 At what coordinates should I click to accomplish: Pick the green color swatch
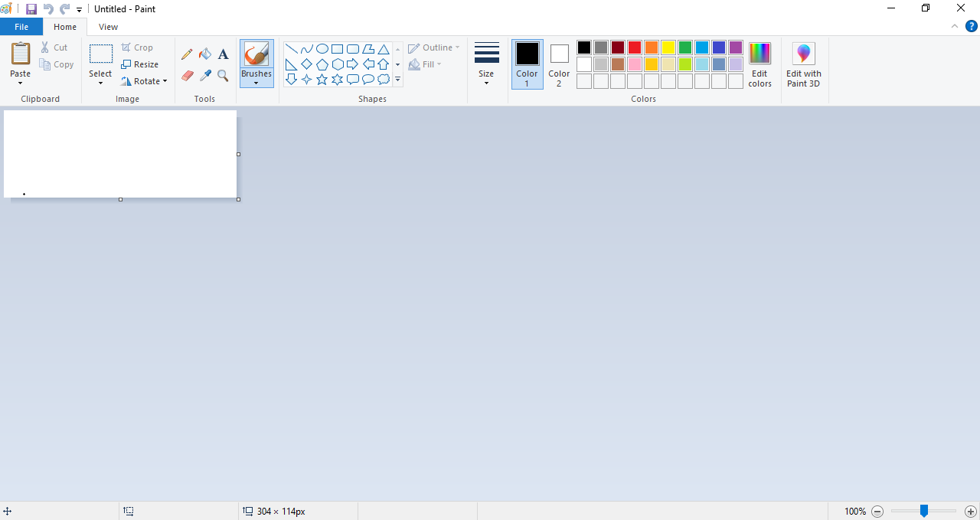click(x=685, y=47)
